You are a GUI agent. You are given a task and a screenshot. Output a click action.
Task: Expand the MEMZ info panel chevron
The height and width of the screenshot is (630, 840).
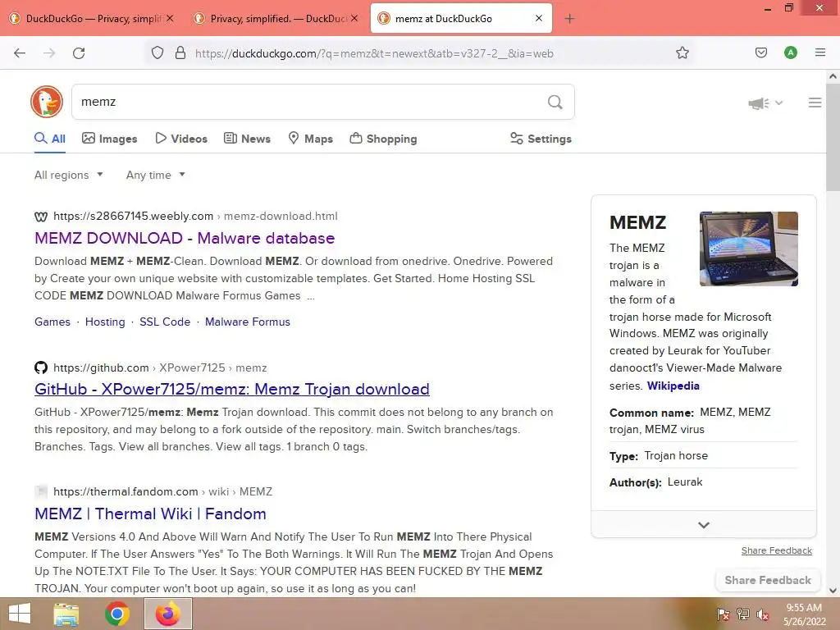(x=704, y=525)
